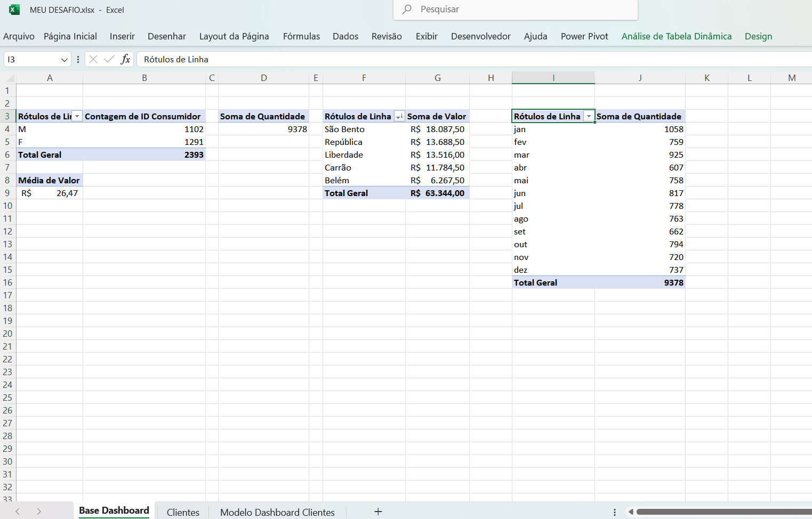Select the cell showing R$ 26,47

(x=50, y=193)
